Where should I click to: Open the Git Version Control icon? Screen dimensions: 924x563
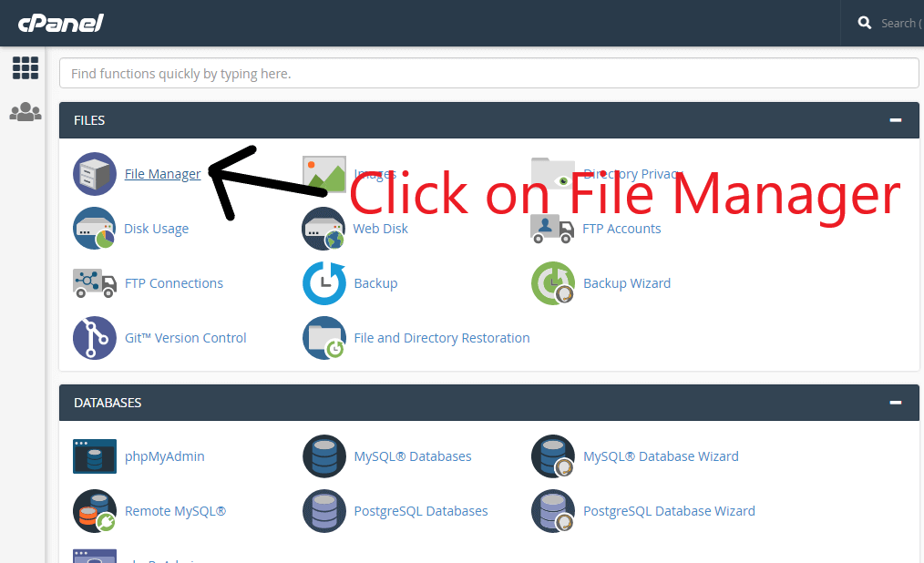coord(94,338)
